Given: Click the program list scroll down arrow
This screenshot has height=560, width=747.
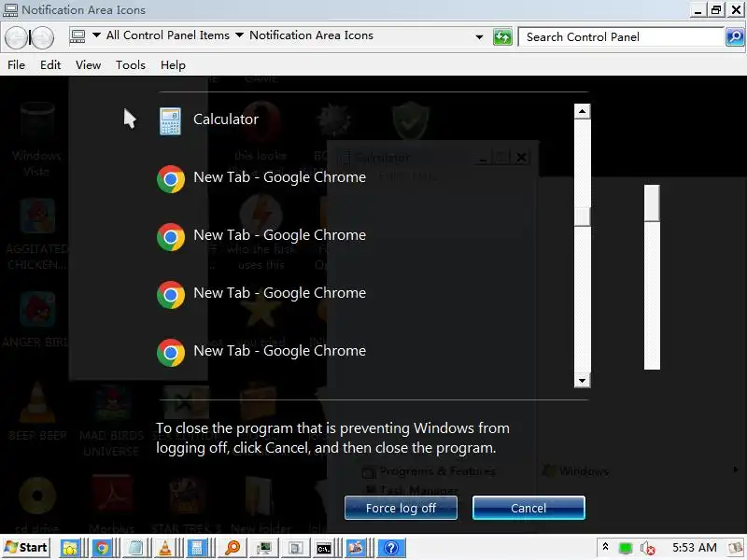Looking at the screenshot, I should tap(582, 380).
